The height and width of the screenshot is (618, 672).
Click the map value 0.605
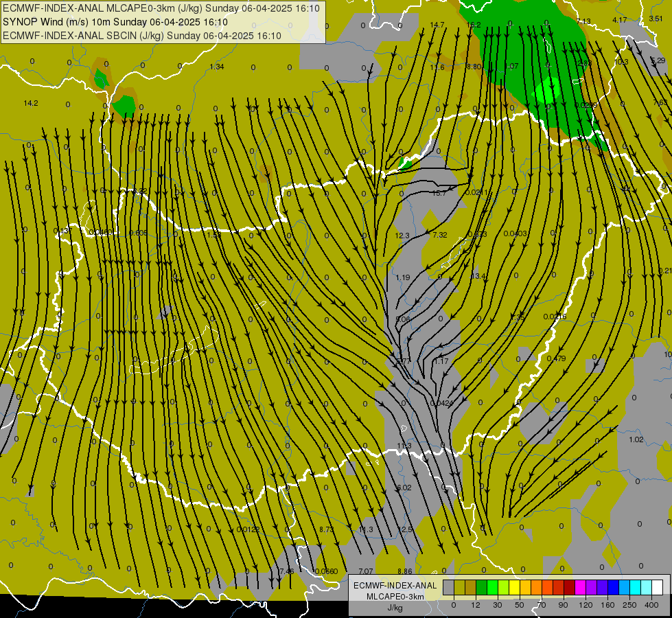click(138, 233)
